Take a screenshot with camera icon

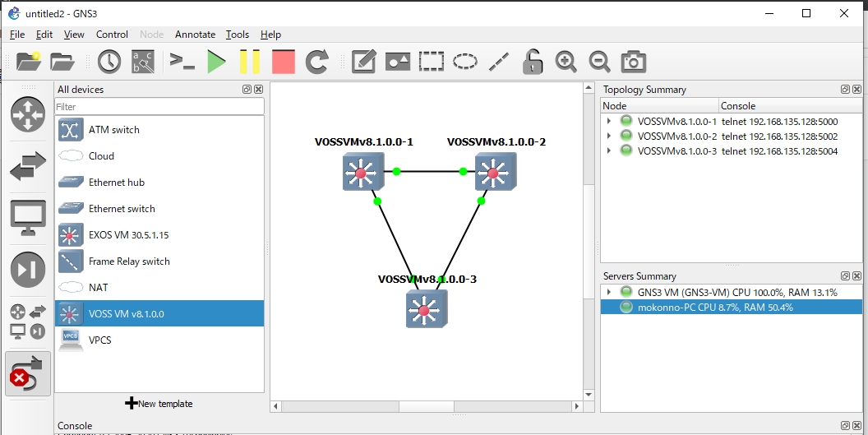pos(633,62)
